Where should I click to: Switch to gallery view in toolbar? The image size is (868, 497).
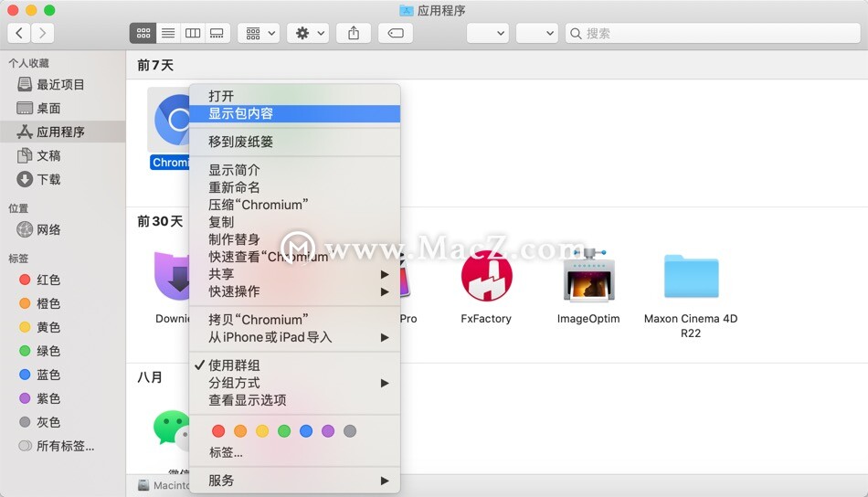tap(217, 33)
